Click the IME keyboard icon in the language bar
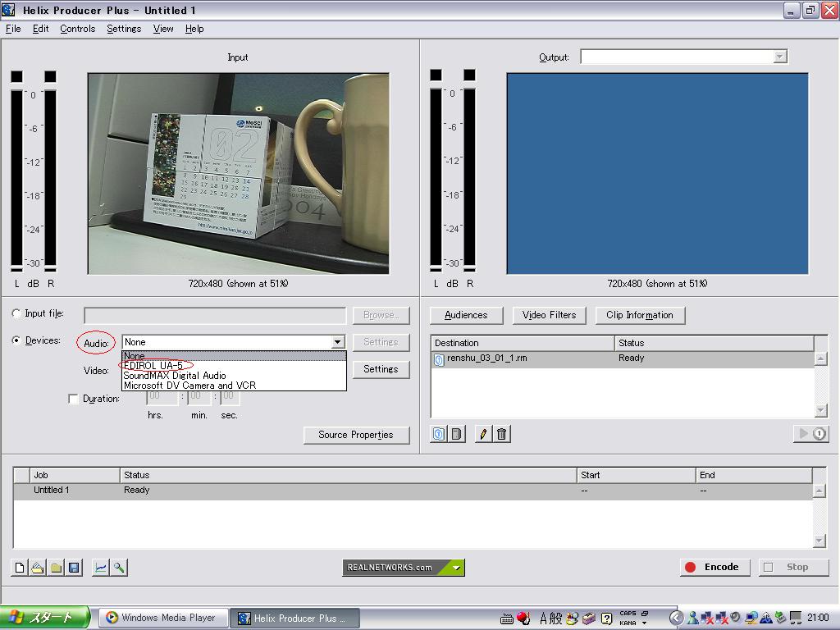The height and width of the screenshot is (630, 840). 507,619
